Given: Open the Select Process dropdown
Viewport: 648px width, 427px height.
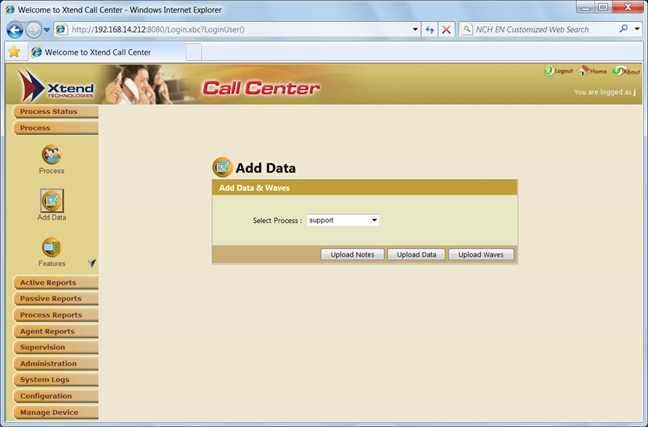Looking at the screenshot, I should coord(343,220).
